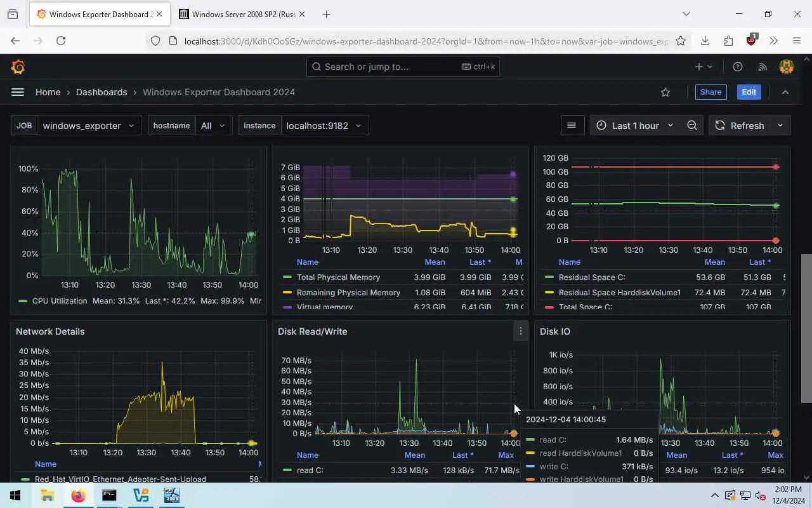List all browser tabs chevron
Image resolution: width=812 pixels, height=508 pixels.
[686, 14]
